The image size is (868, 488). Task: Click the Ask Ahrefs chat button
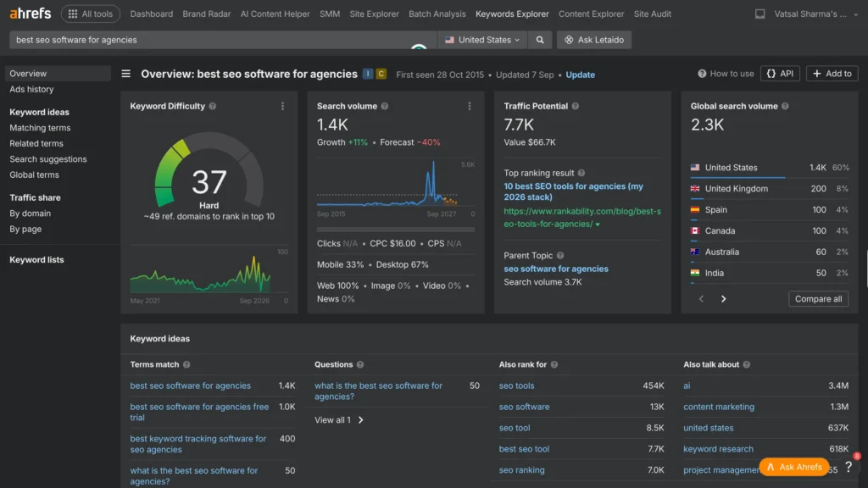point(794,467)
